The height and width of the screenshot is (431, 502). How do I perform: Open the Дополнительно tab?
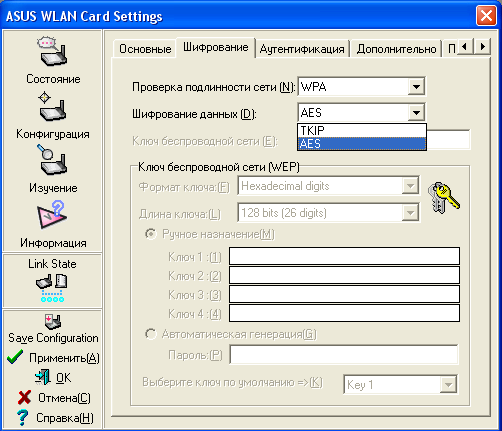click(396, 49)
